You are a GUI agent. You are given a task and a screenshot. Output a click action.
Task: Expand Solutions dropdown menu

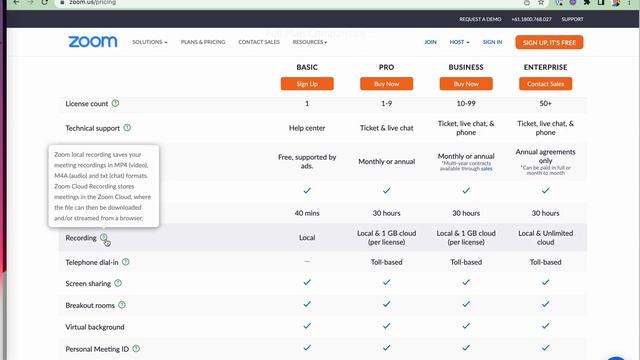pyautogui.click(x=149, y=42)
